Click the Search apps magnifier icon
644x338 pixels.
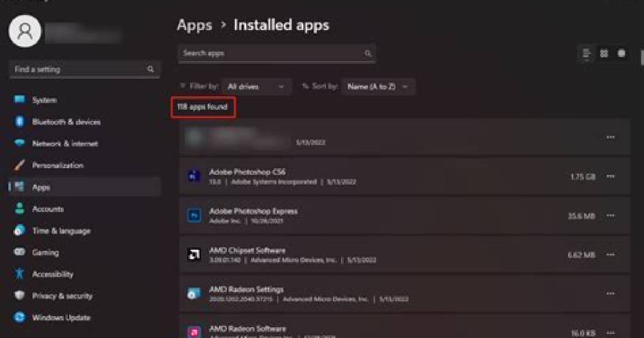(x=368, y=53)
